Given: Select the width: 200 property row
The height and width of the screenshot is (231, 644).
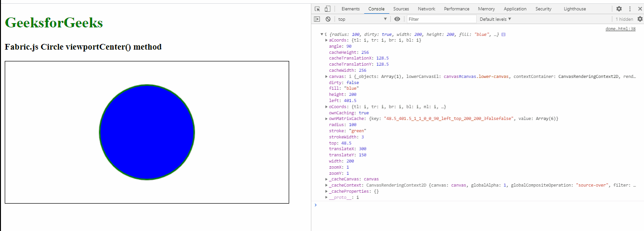Looking at the screenshot, I should pos(343,161).
